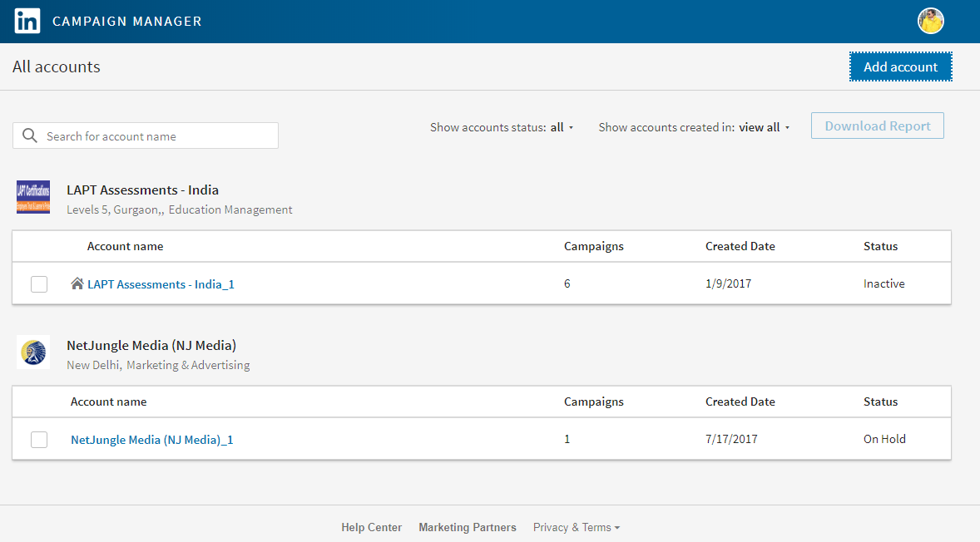Click the LAPT Assessments - India company heading

[x=142, y=190]
